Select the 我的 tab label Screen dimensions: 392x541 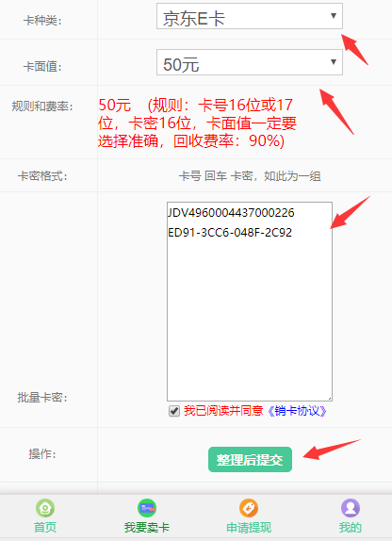tap(351, 527)
